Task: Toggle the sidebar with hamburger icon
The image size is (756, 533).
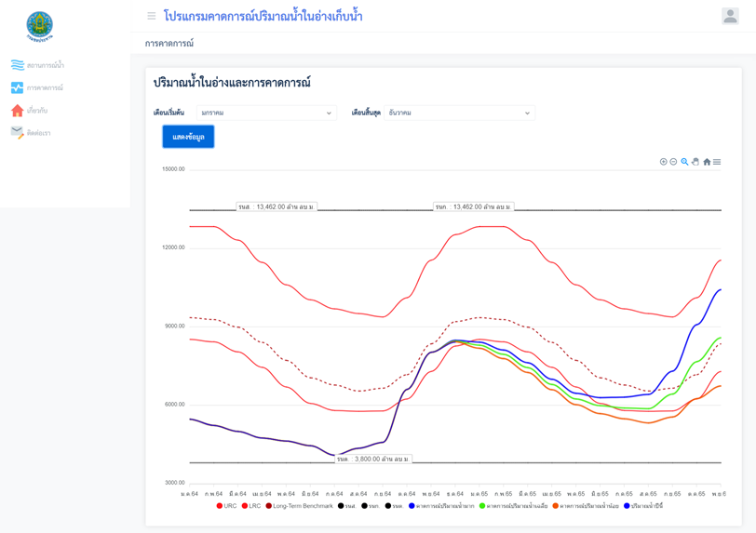Action: pyautogui.click(x=152, y=16)
